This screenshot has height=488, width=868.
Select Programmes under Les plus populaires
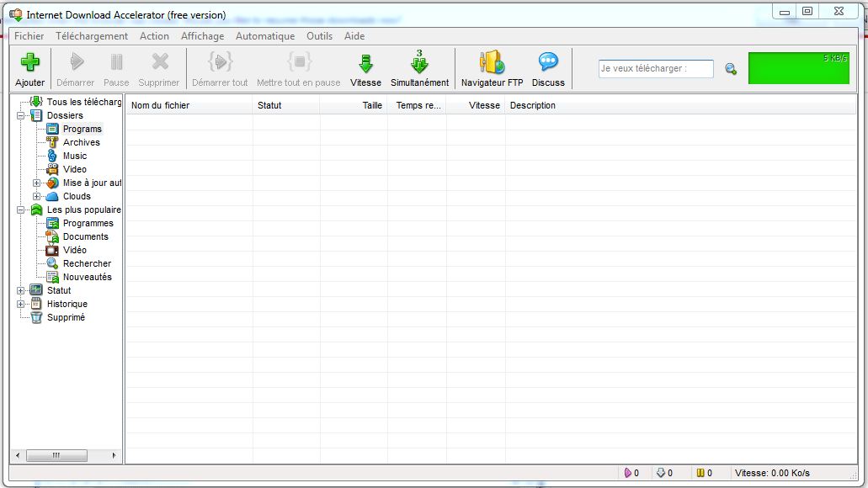click(88, 223)
